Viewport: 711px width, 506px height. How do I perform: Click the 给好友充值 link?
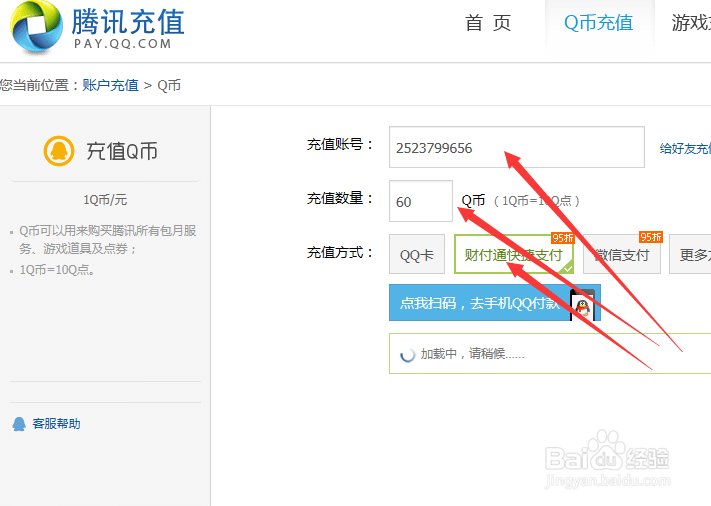click(685, 149)
